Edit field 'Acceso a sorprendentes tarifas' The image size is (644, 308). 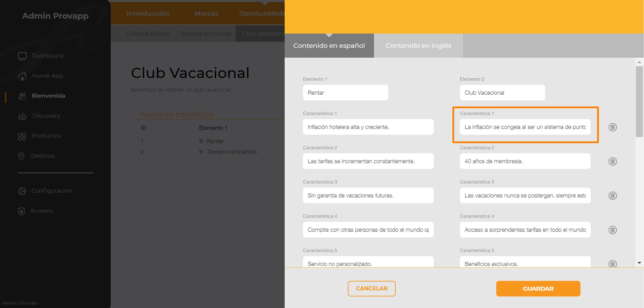point(525,230)
